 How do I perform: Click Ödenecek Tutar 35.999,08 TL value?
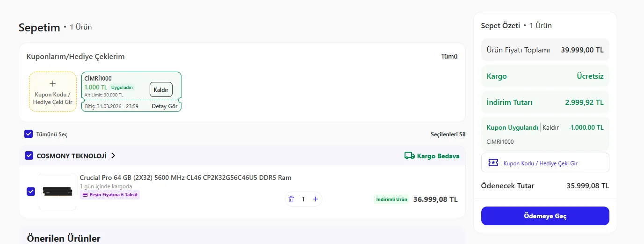[x=588, y=185]
